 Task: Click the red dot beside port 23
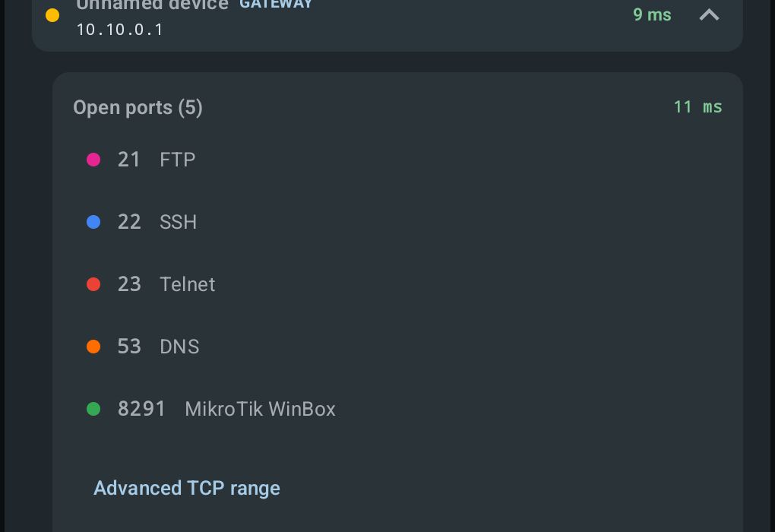click(93, 284)
